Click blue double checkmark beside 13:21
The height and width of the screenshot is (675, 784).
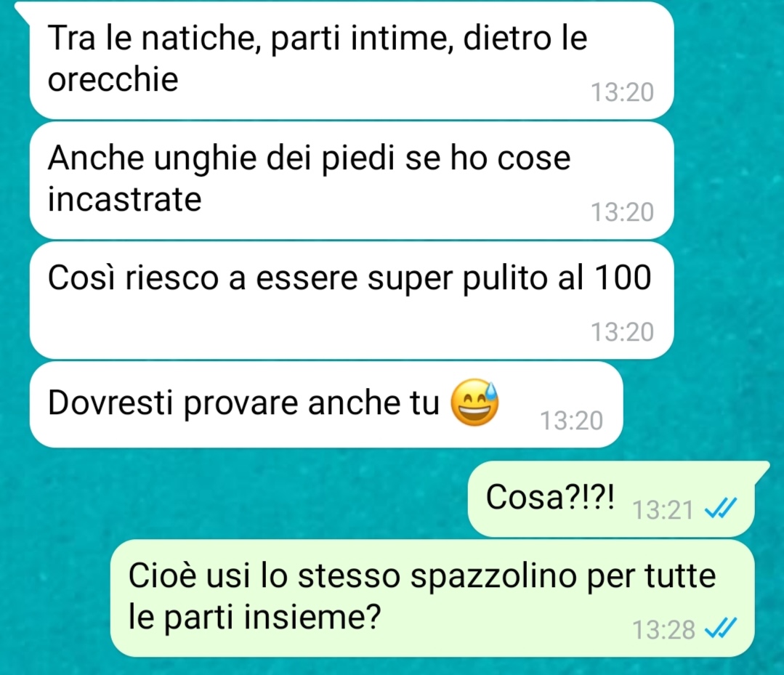tap(720, 509)
